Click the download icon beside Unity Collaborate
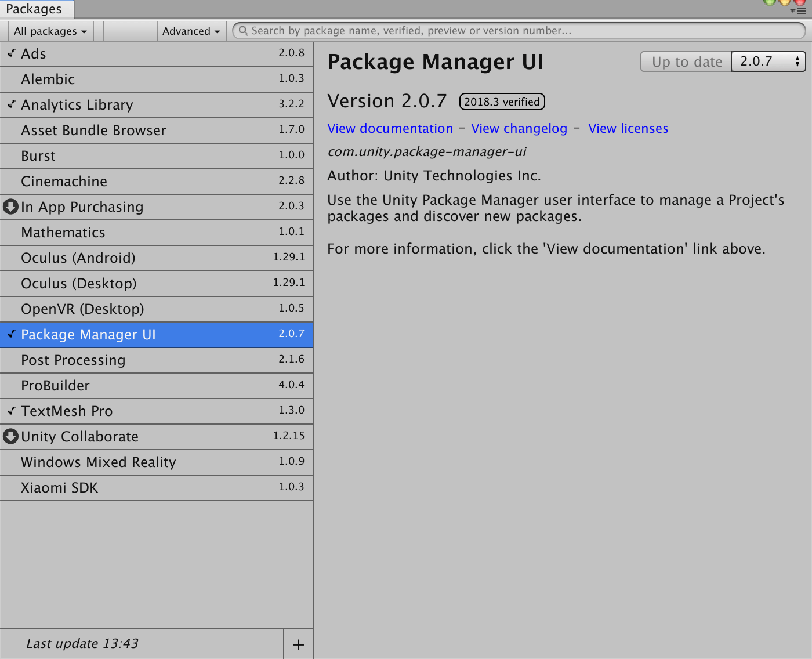 pyautogui.click(x=10, y=437)
